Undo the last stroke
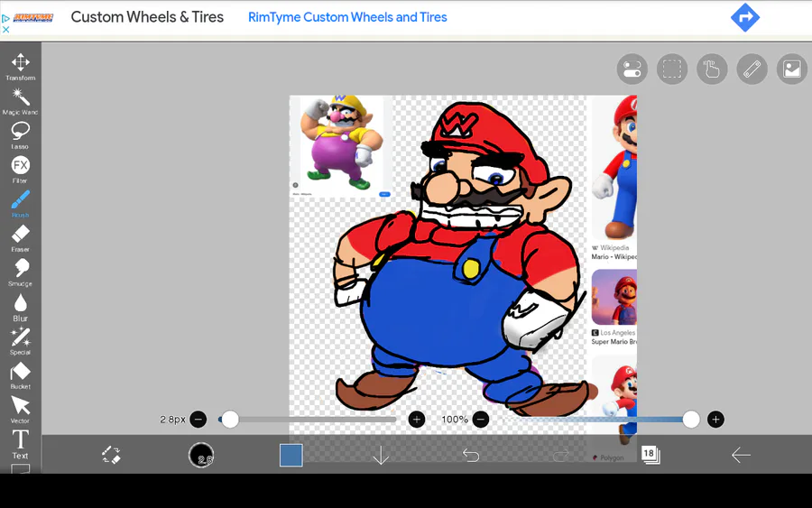812x508 pixels. tap(471, 455)
